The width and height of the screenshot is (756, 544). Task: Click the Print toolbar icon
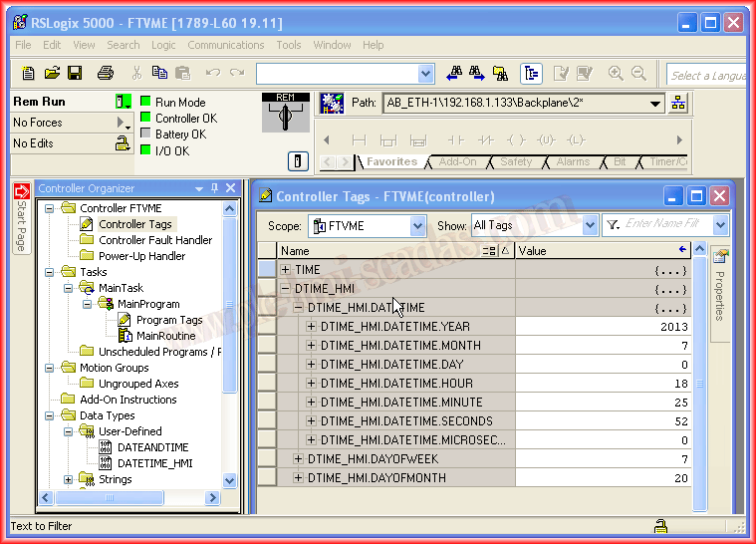[x=105, y=73]
